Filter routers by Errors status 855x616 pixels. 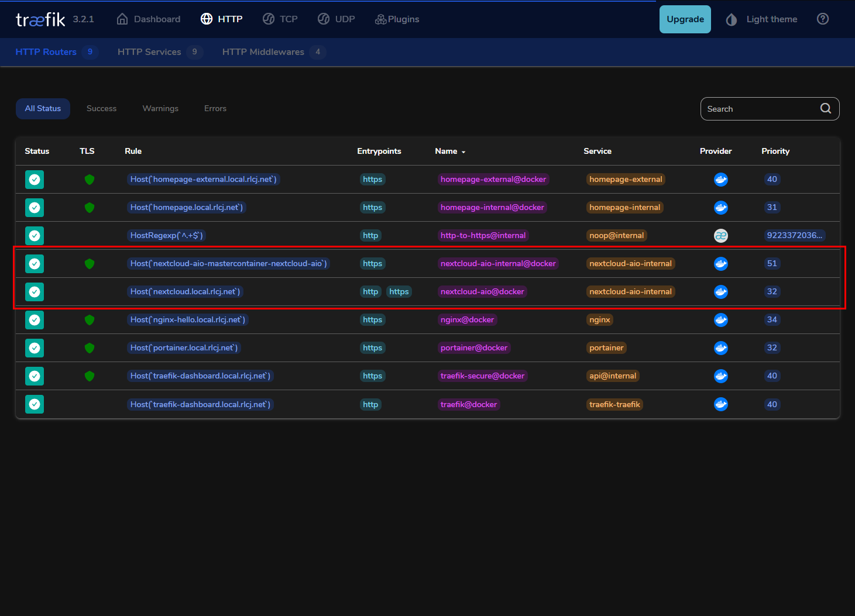pos(215,108)
